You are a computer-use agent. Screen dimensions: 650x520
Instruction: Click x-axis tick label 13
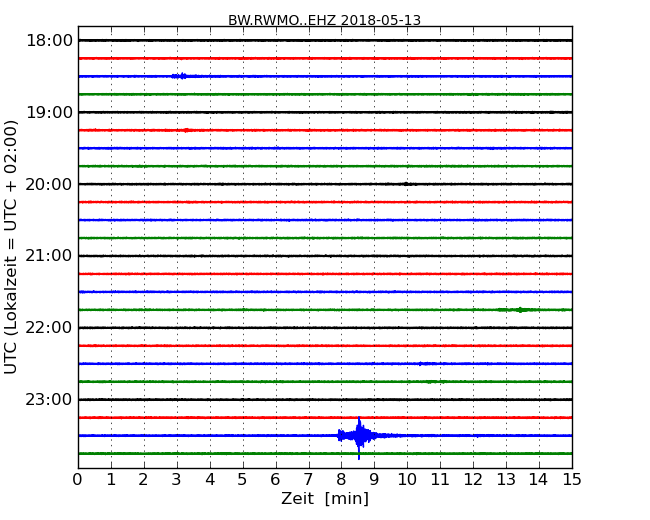(506, 479)
